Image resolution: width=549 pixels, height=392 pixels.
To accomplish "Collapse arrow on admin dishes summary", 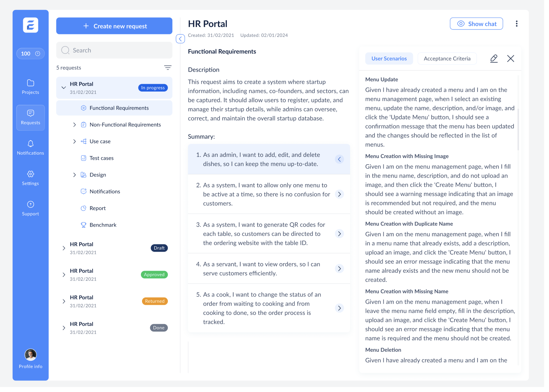I will pos(339,159).
